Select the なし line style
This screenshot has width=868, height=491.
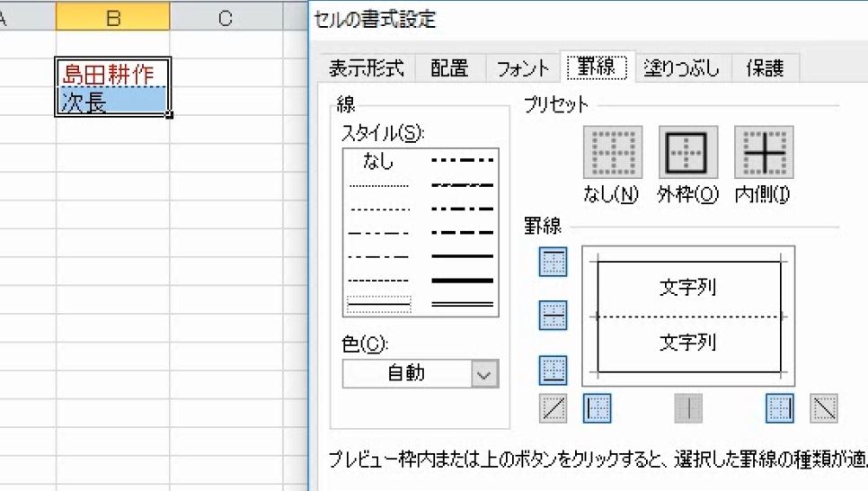point(378,161)
